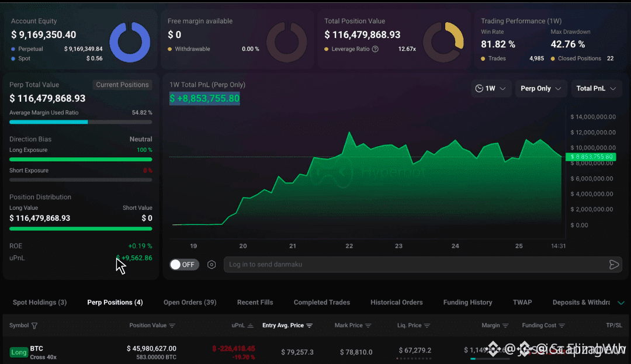Sort by Funding Cost column icon

(x=562, y=326)
